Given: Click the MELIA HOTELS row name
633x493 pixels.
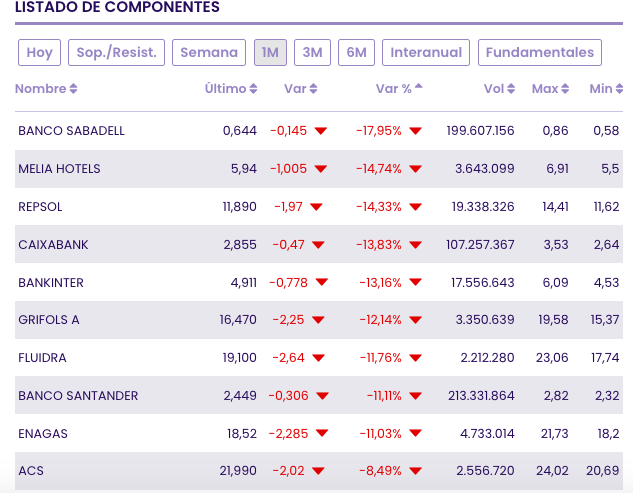Looking at the screenshot, I should tap(59, 169).
